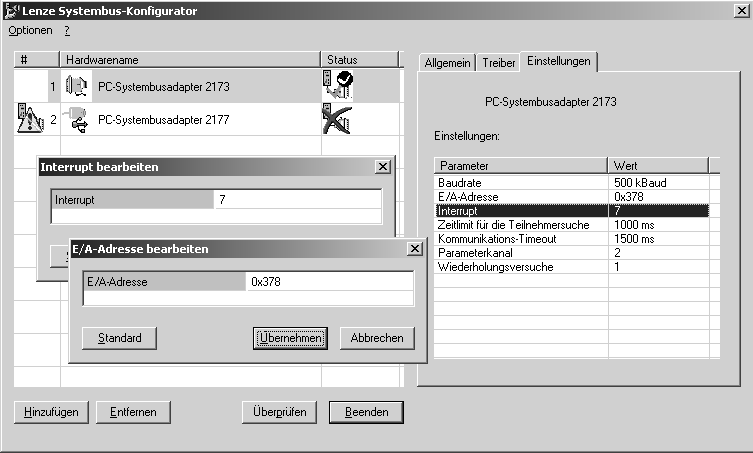
Task: Open the Optionen menu
Action: [29, 31]
